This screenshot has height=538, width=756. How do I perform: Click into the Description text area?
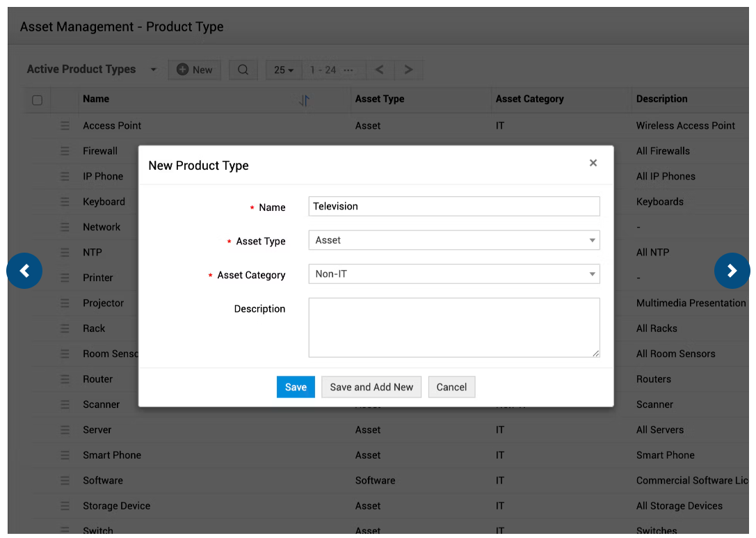453,328
